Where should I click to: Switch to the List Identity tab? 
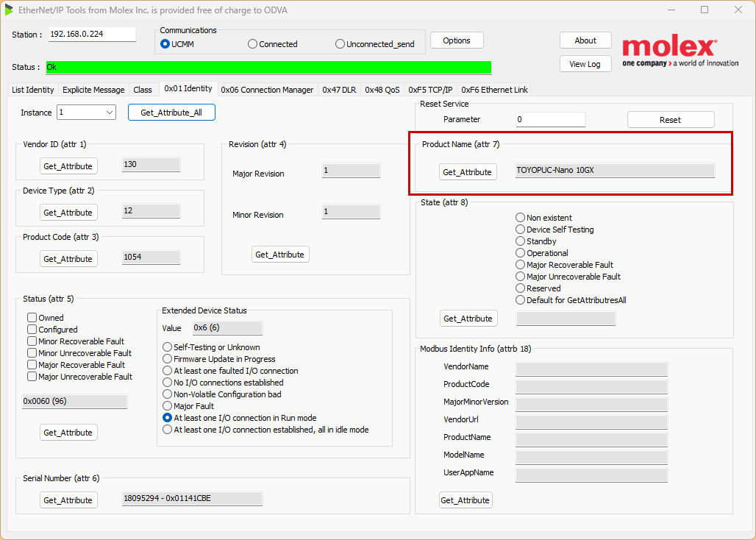(33, 90)
